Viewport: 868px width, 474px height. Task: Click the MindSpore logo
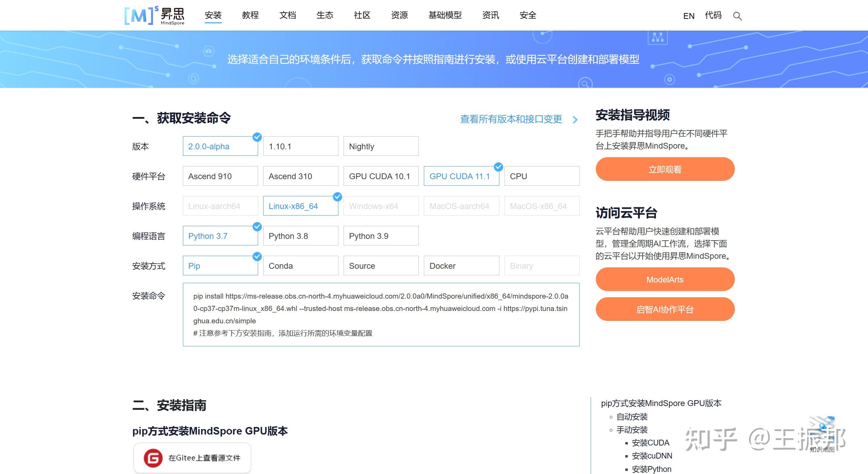coord(154,15)
